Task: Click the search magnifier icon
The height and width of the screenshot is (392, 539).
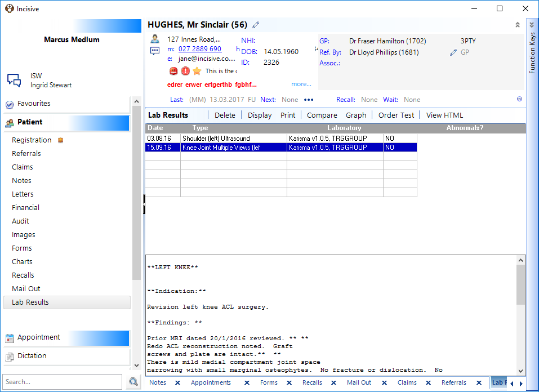Action: [x=133, y=382]
